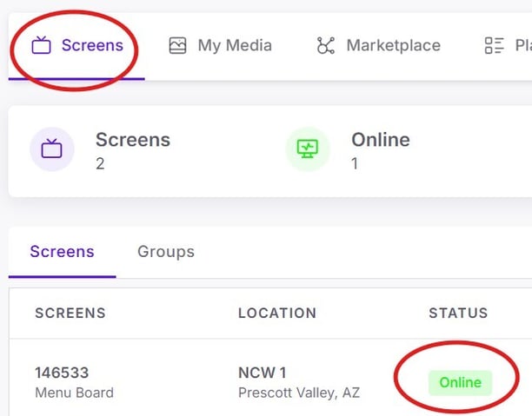This screenshot has height=416, width=532.
Task: Select the Screens sub-tab in the list panel
Action: [62, 252]
